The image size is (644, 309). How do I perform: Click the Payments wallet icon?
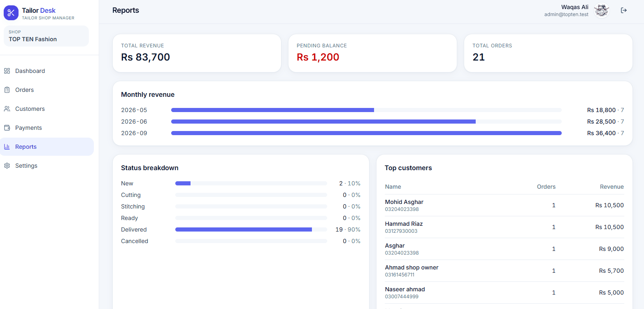7,128
